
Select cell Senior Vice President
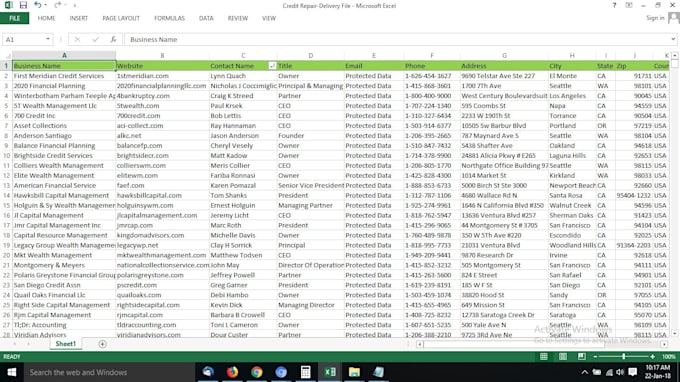pyautogui.click(x=311, y=186)
